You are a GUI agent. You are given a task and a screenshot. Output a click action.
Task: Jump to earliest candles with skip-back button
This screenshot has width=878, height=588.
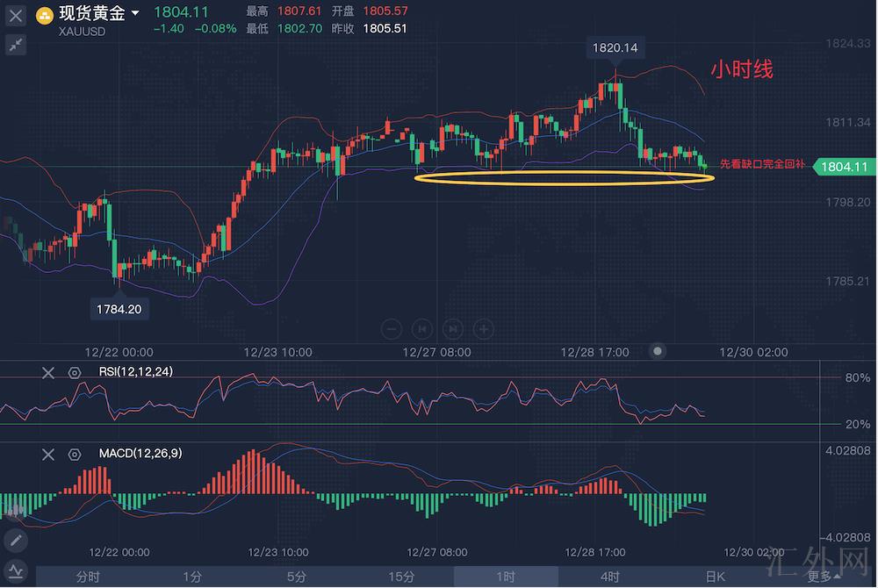422,329
